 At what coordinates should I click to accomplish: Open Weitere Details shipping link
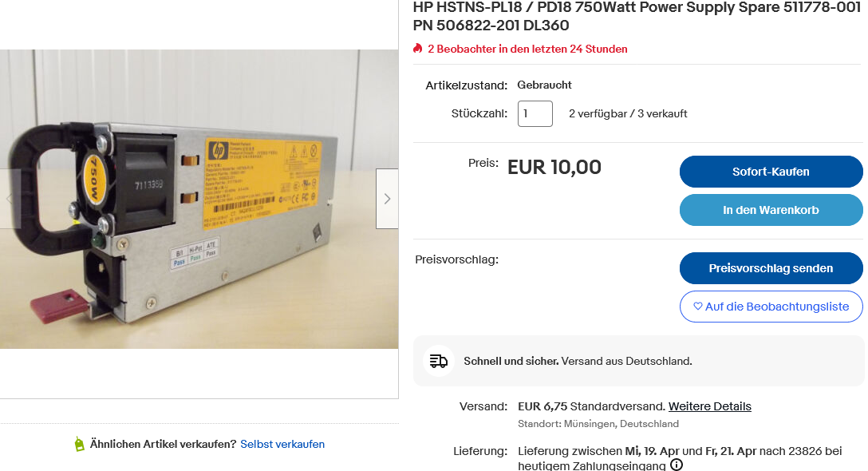[710, 406]
